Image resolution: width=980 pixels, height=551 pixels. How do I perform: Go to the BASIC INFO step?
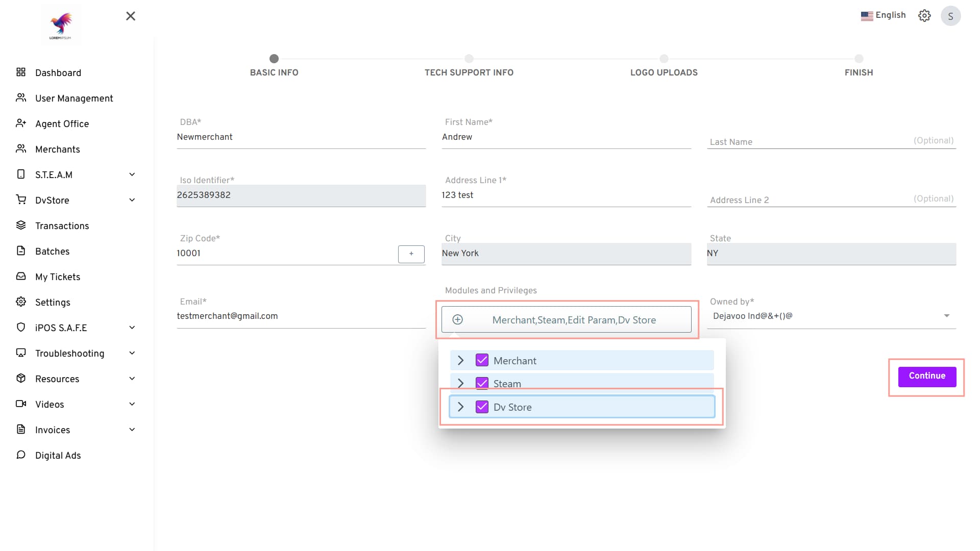(274, 66)
